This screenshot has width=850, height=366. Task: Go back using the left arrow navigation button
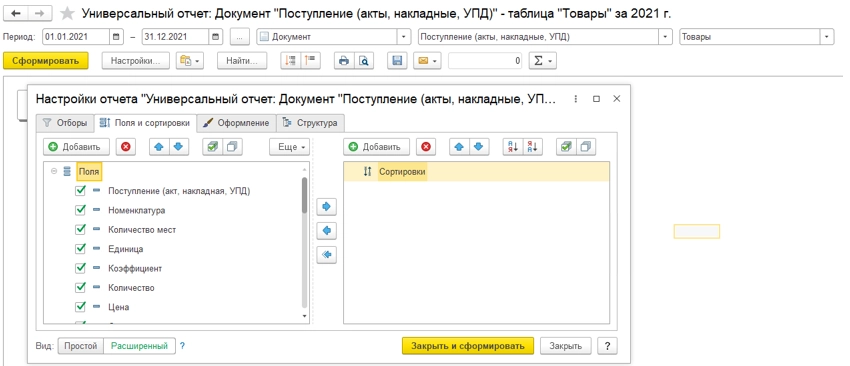pos(16,14)
